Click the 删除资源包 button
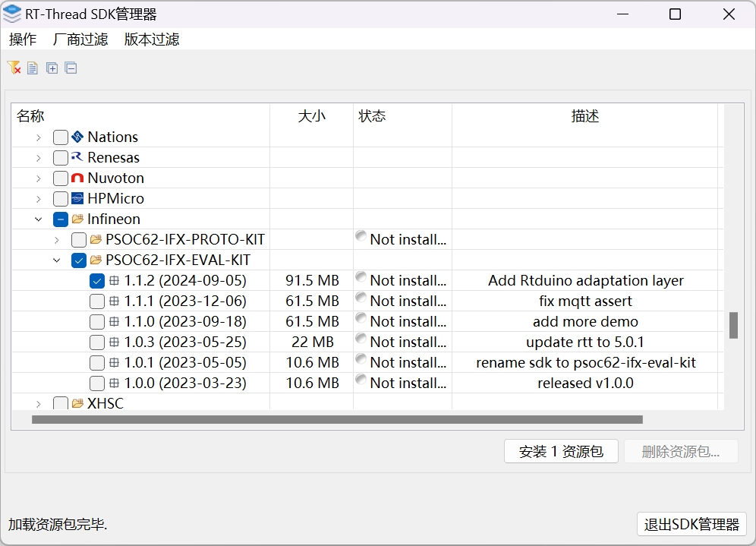756x546 pixels. [681, 452]
